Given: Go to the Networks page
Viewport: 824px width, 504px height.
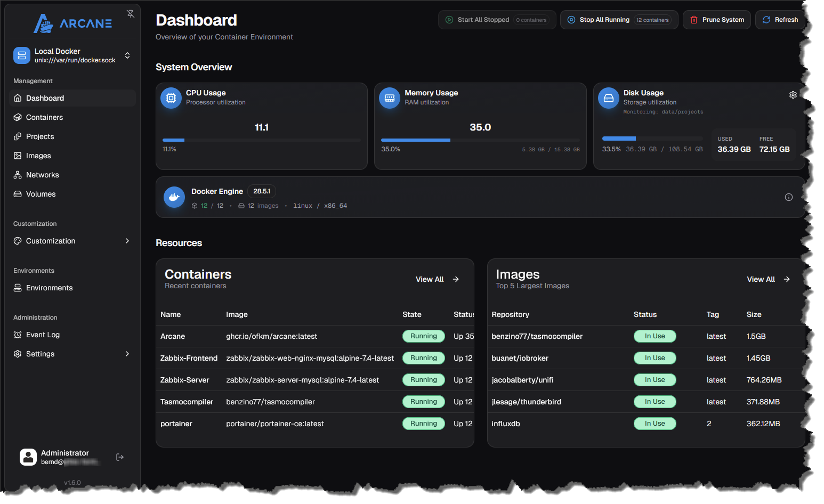Looking at the screenshot, I should (43, 175).
